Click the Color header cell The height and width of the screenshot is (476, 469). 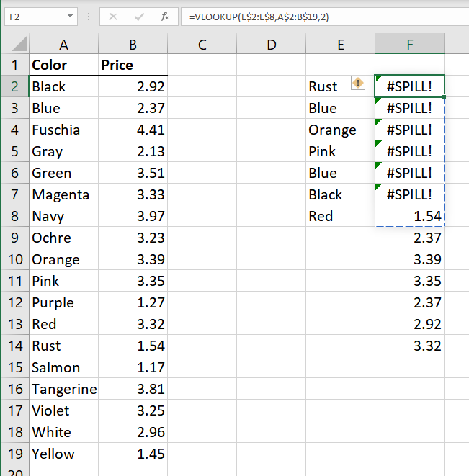pyautogui.click(x=64, y=65)
